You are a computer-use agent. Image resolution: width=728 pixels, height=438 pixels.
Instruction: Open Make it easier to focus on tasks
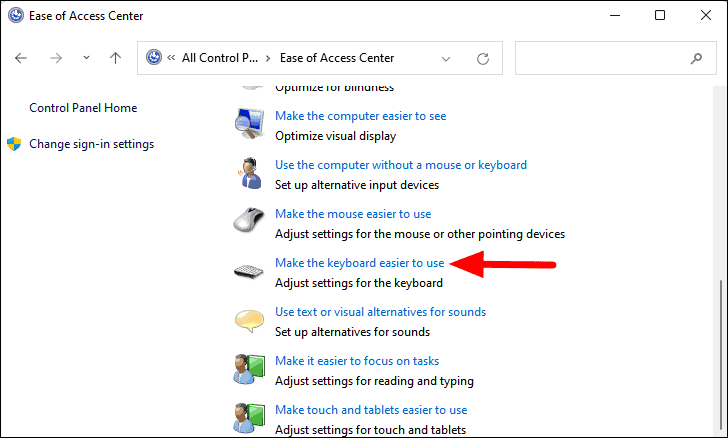coord(357,361)
